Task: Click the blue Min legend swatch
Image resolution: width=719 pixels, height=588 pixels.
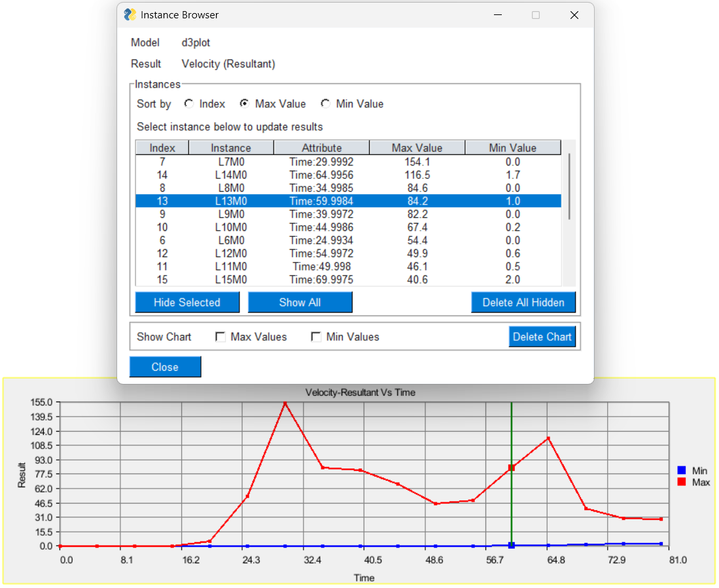Action: [681, 470]
